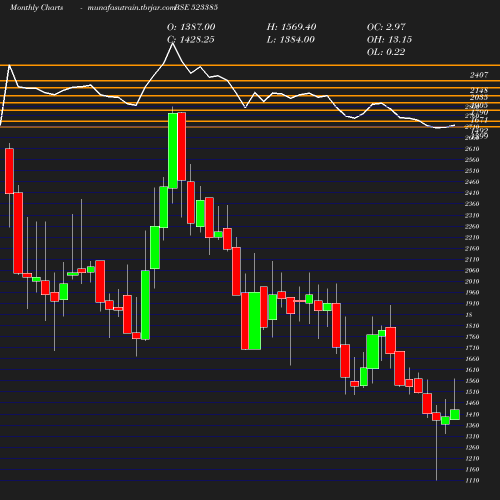Click the 1310 price axis label
This screenshot has height=500, width=500.
tap(472, 436)
